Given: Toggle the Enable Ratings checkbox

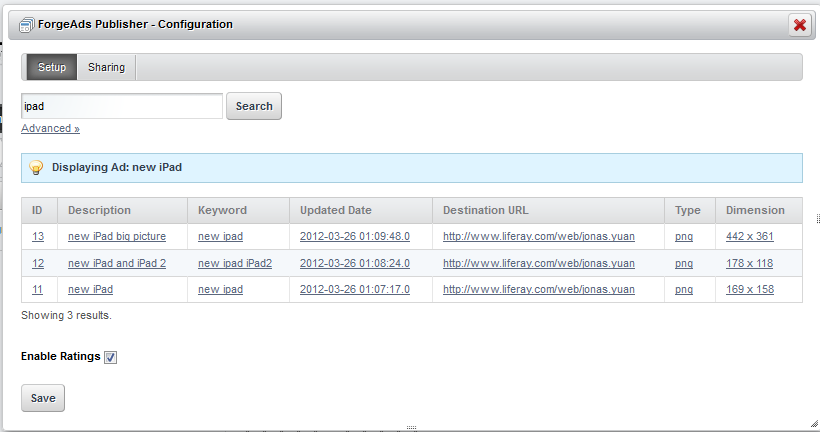Looking at the screenshot, I should 110,357.
